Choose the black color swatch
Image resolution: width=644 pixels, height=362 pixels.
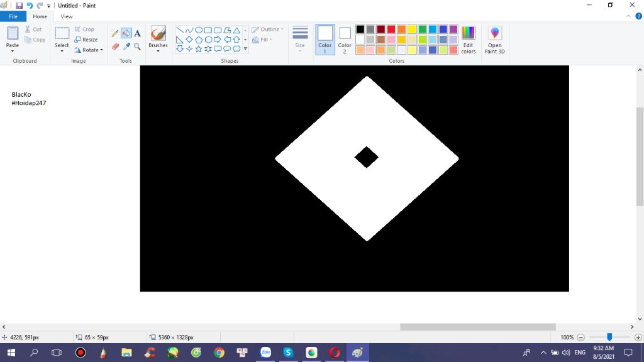[360, 29]
